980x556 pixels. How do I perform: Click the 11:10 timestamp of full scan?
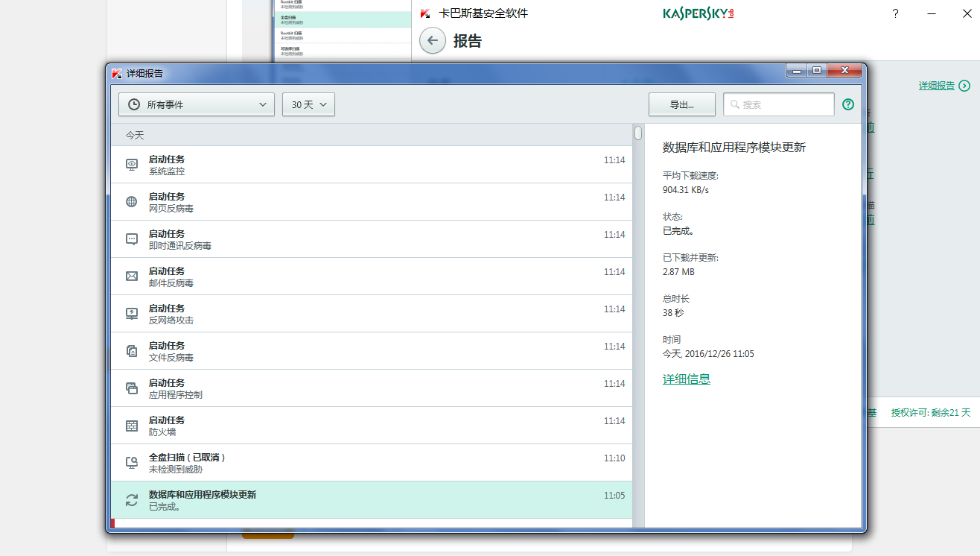click(614, 458)
